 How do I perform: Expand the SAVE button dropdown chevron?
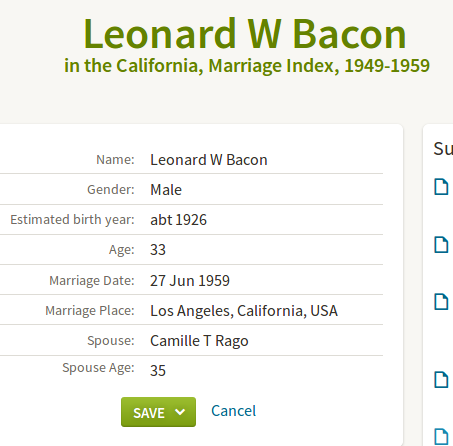click(180, 412)
